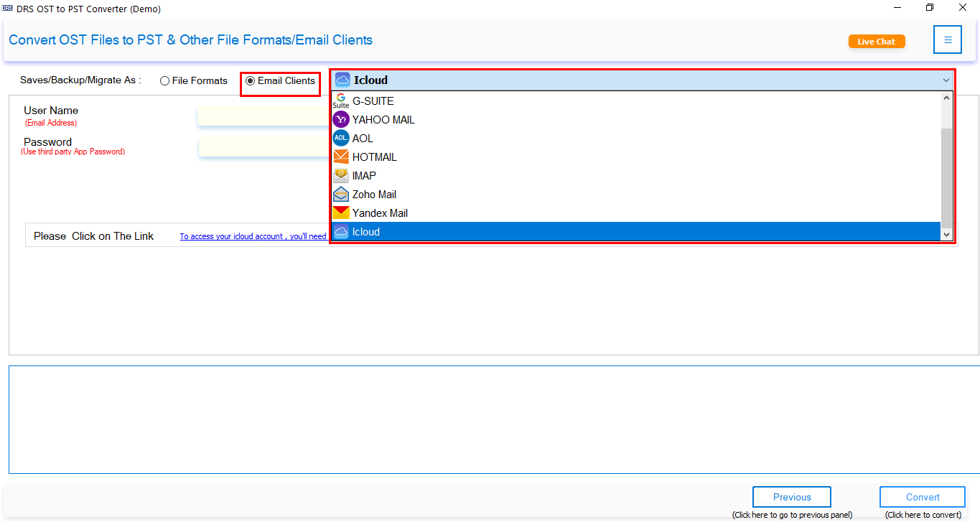Click the Yandex Mail red-yellow icon
Image resolution: width=980 pixels, height=522 pixels.
[341, 213]
